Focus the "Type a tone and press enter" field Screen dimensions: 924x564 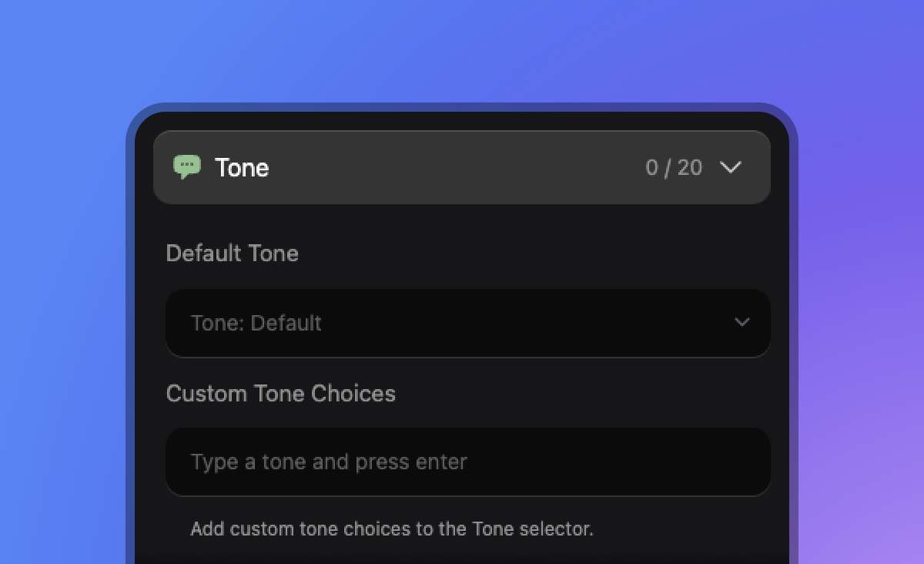[467, 462]
